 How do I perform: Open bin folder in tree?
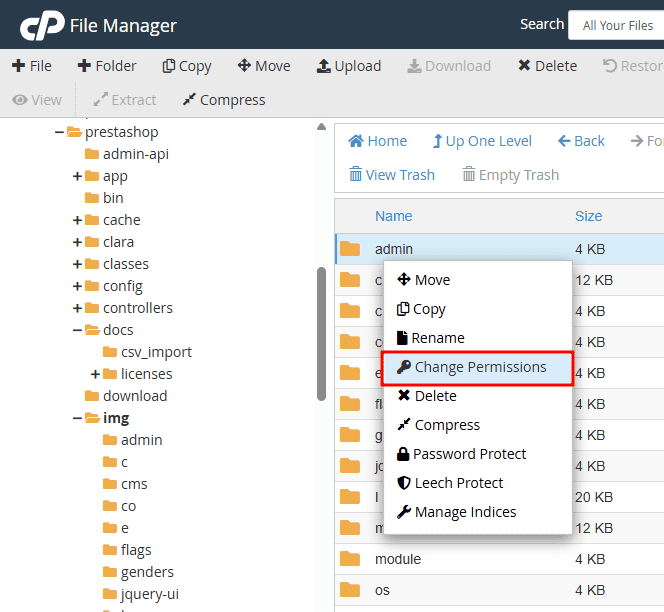click(x=113, y=198)
